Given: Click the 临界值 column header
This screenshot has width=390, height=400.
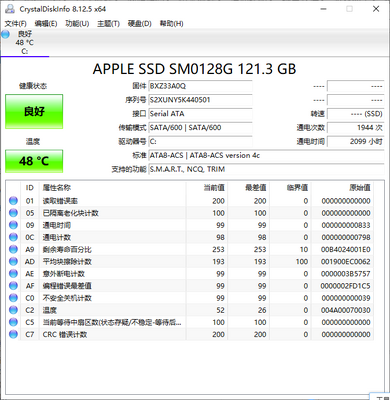Looking at the screenshot, I should pyautogui.click(x=290, y=188).
